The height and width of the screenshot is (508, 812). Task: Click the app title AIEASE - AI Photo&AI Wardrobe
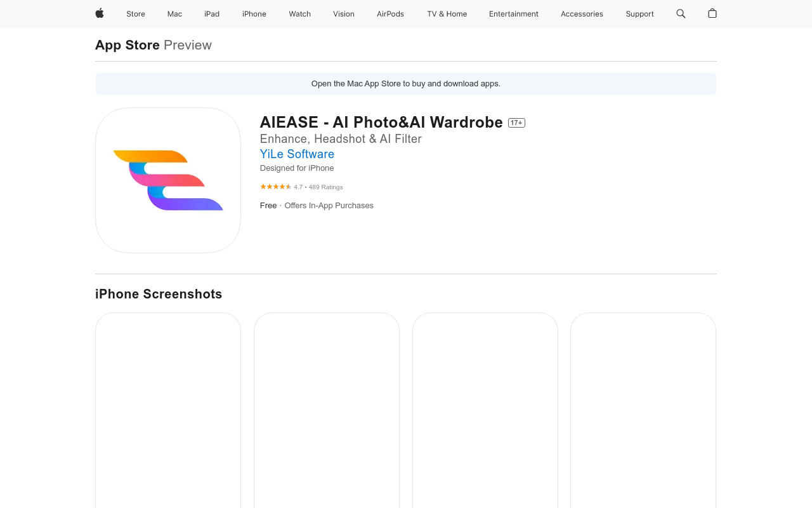[x=381, y=122]
